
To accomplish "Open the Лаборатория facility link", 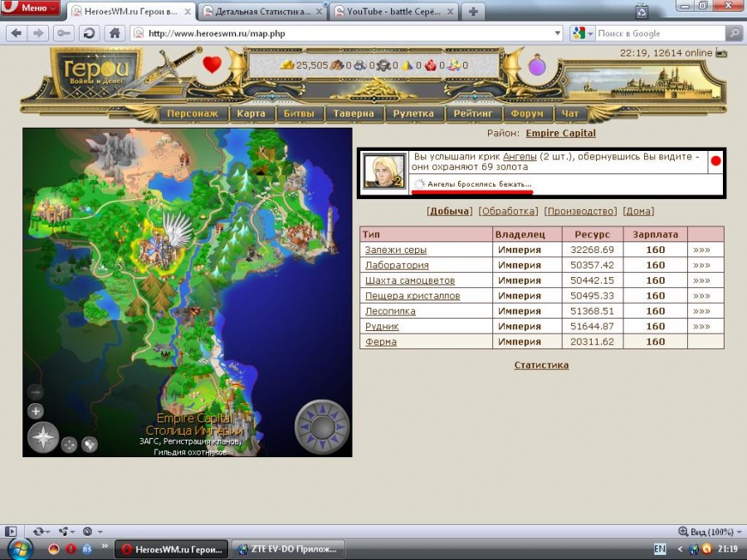I will [397, 265].
